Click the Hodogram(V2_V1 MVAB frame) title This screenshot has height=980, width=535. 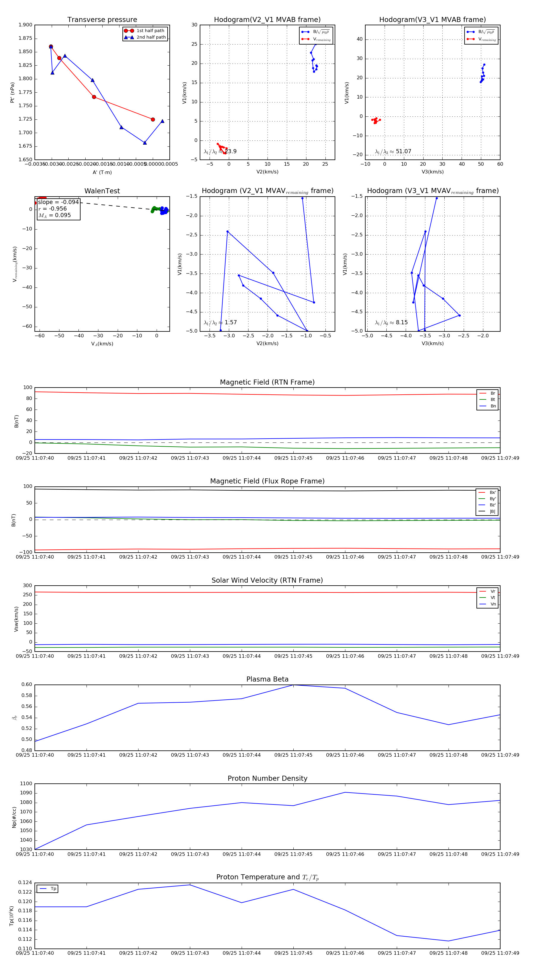pyautogui.click(x=267, y=19)
